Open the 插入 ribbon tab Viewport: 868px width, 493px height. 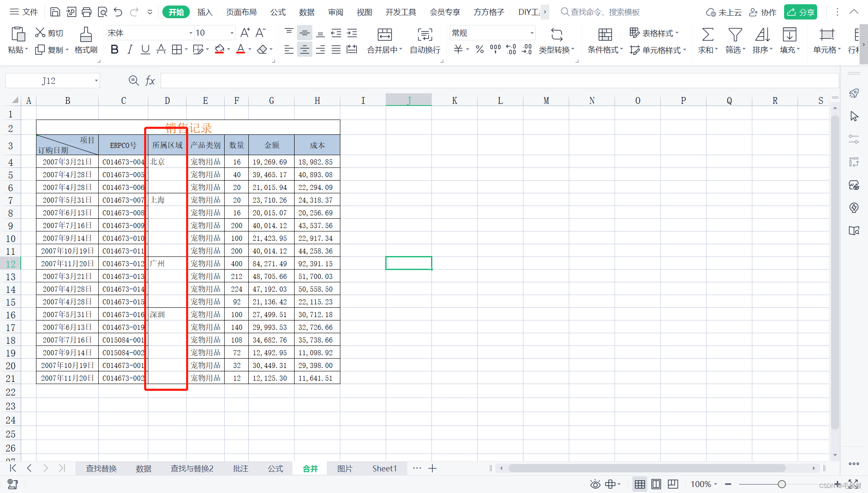(205, 12)
